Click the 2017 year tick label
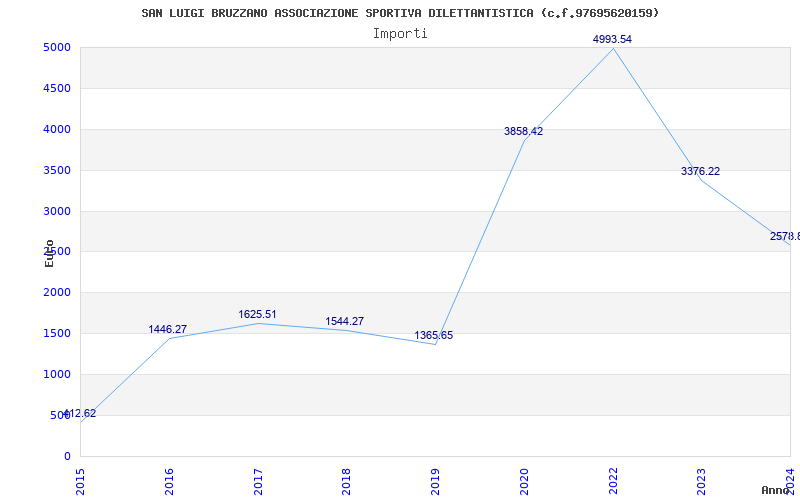The width and height of the screenshot is (800, 500). coord(258,482)
